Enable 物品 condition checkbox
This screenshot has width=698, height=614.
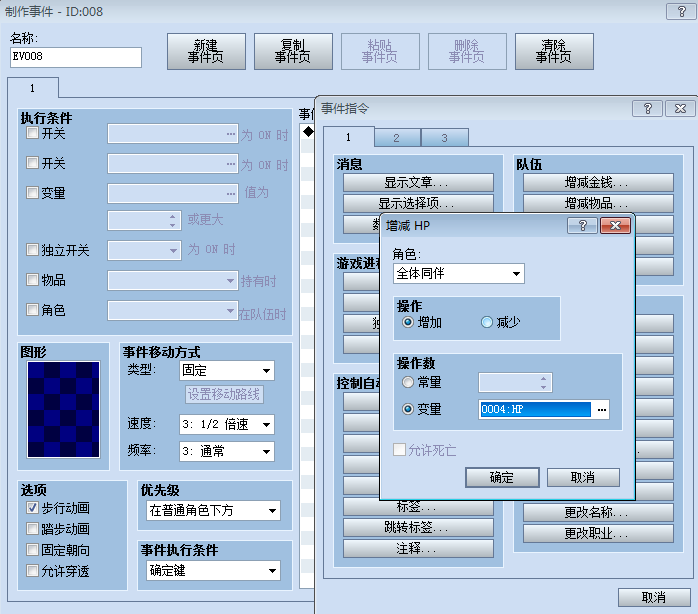32,280
